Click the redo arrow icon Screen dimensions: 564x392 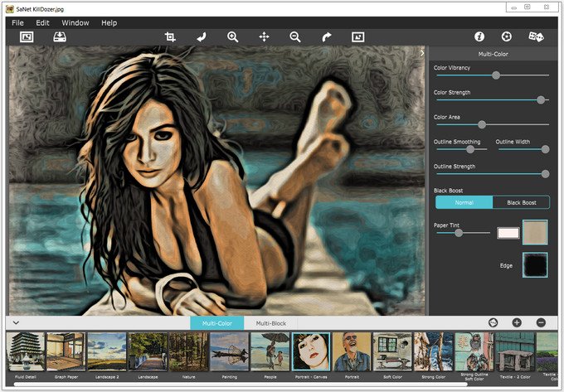327,36
